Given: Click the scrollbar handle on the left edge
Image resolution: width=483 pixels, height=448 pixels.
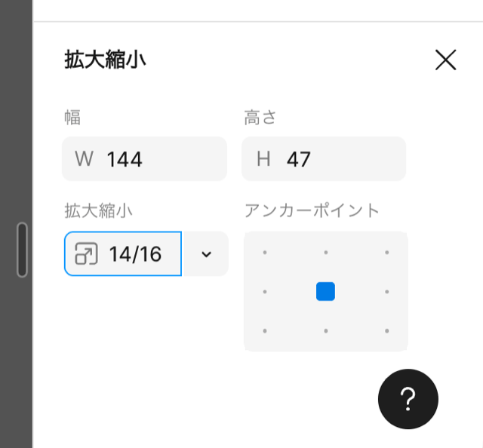Looking at the screenshot, I should 22,250.
